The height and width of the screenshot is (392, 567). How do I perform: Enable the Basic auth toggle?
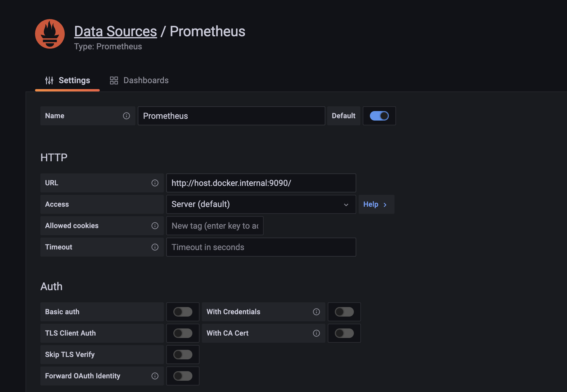(183, 312)
